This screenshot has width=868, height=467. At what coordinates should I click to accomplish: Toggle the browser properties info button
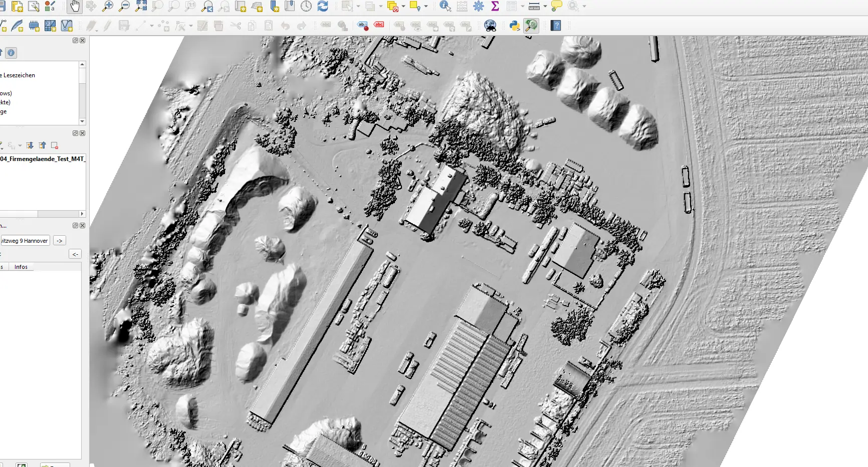[x=11, y=53]
